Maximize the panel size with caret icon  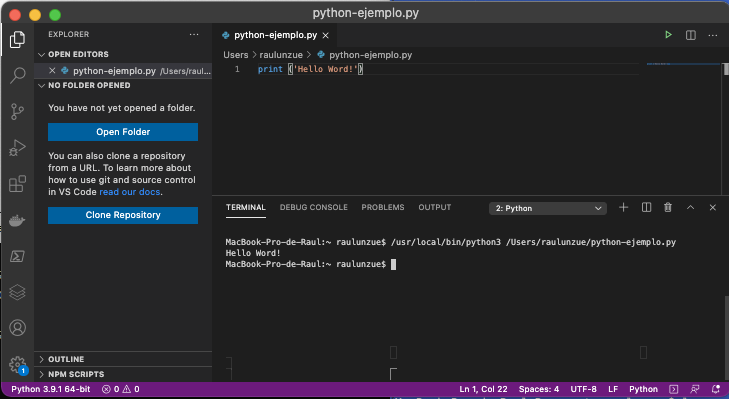[x=690, y=207]
